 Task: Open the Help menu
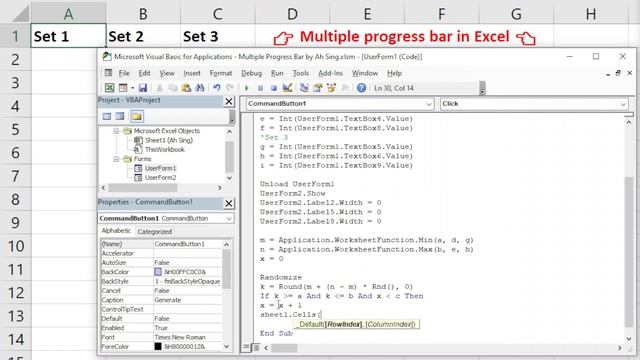coord(394,73)
